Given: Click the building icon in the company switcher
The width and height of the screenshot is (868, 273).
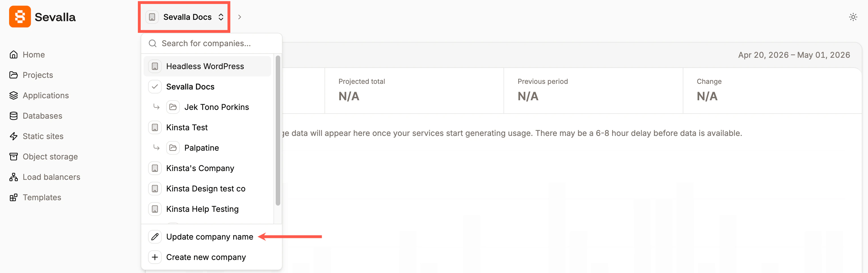Looking at the screenshot, I should tap(152, 17).
